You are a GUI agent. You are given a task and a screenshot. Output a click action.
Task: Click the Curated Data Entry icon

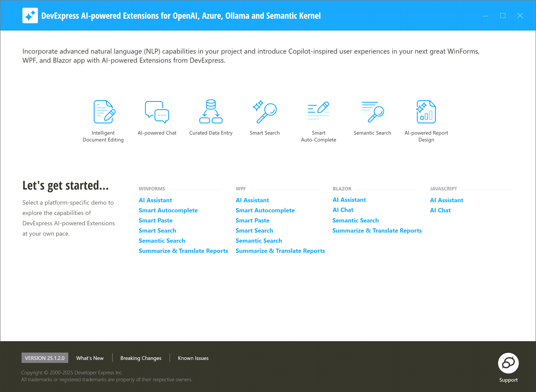click(x=211, y=112)
